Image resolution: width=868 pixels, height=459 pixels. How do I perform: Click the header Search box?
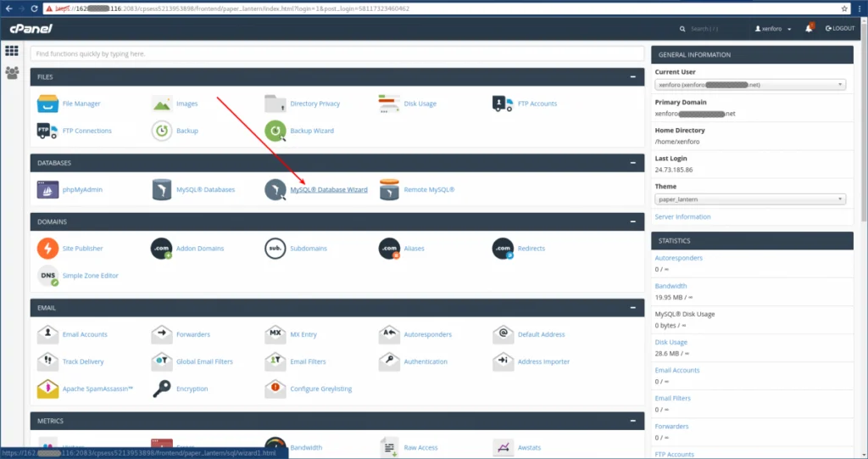coord(711,29)
